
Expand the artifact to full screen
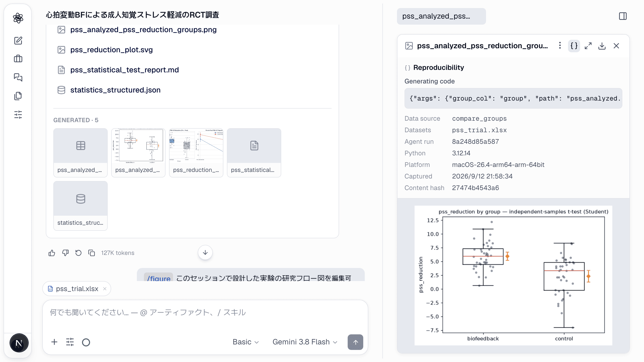(x=588, y=46)
